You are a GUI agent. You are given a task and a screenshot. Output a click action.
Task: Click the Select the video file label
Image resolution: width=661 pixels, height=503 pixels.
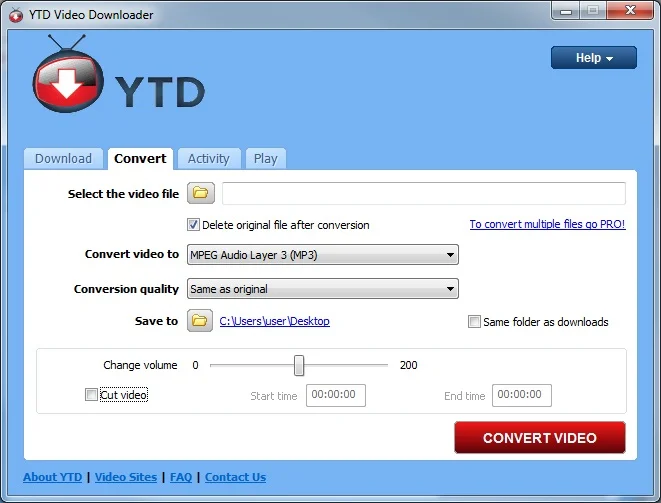pyautogui.click(x=123, y=194)
